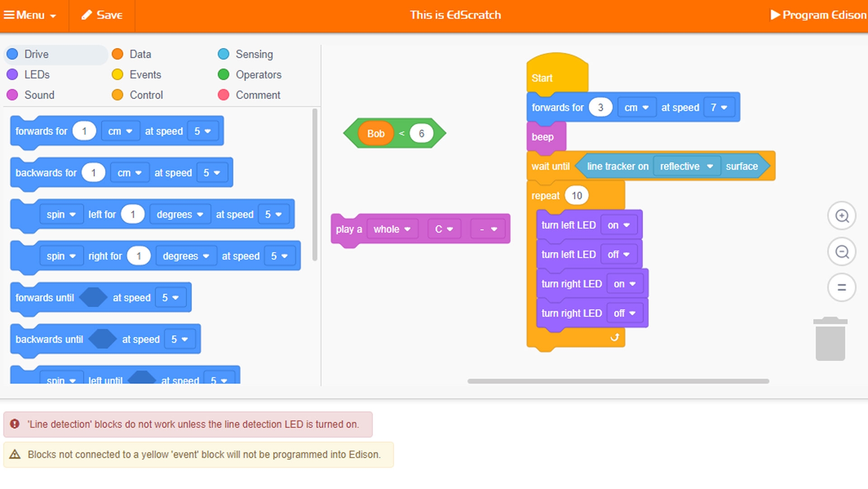The height and width of the screenshot is (489, 868).
Task: Click the zoom in magnifier icon
Action: [842, 216]
